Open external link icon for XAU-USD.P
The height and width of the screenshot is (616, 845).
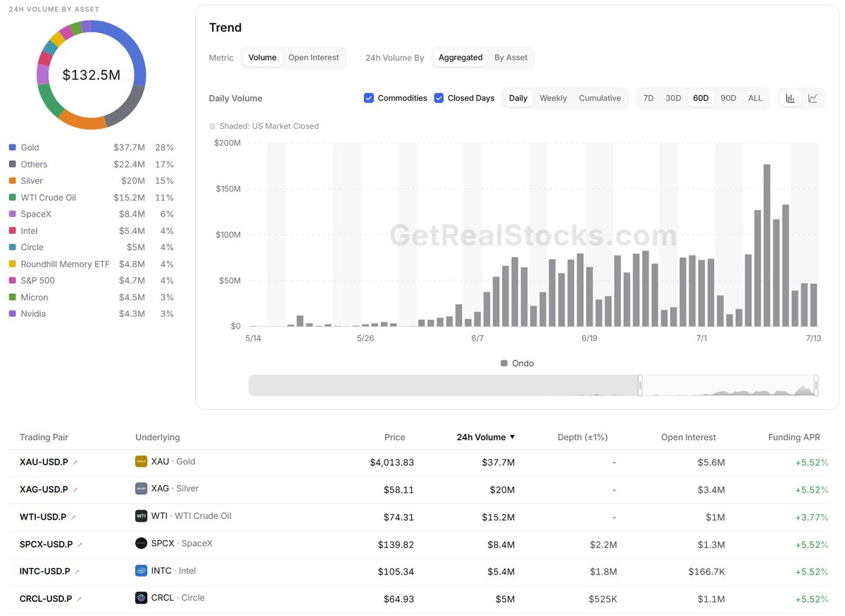75,463
